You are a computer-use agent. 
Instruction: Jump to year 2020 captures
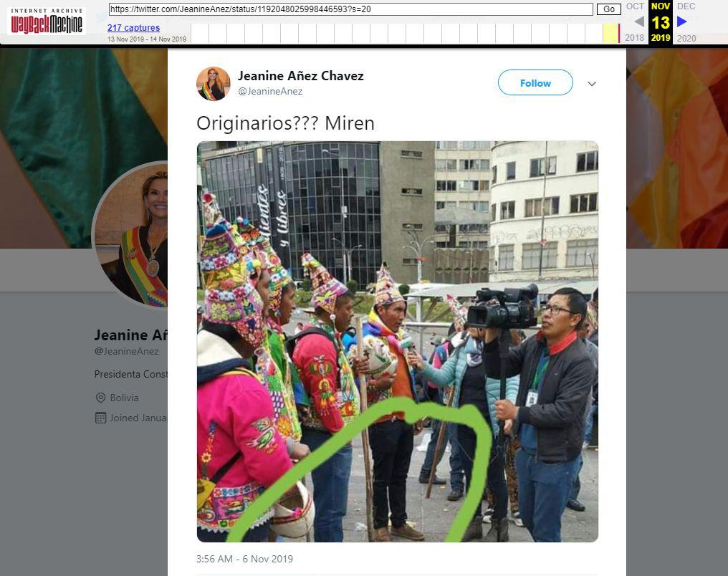click(x=686, y=38)
